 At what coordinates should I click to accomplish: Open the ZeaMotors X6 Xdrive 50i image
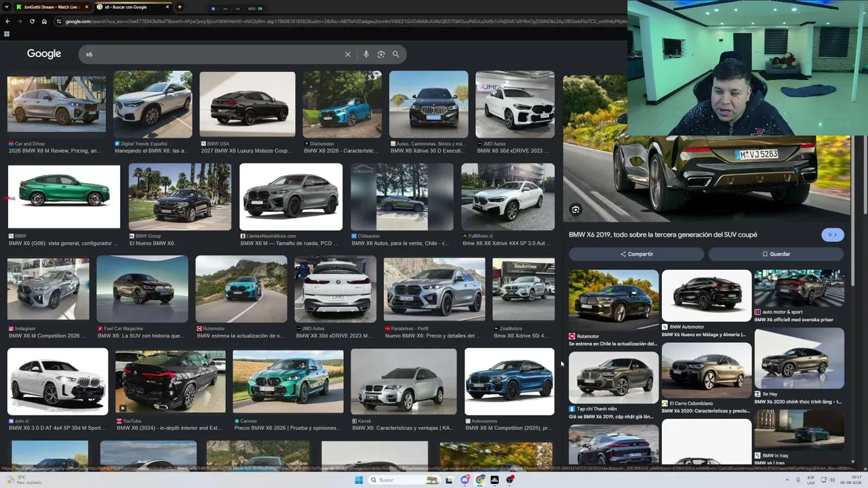point(524,289)
